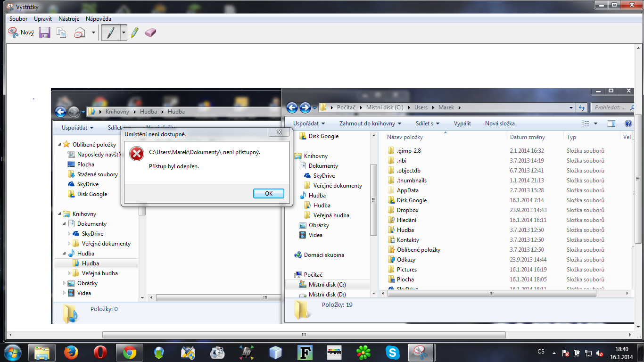Open the letter F taskbar app
This screenshot has height=362, width=644.
(305, 352)
